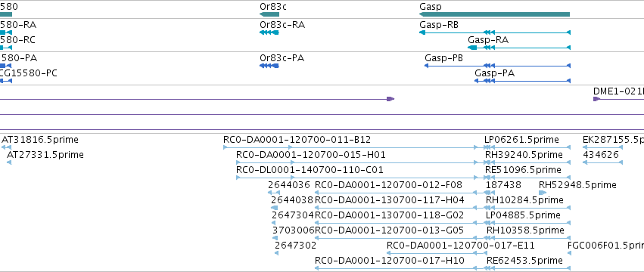Open the Or83c gene label
This screenshot has height=272, width=644.
point(273,7)
